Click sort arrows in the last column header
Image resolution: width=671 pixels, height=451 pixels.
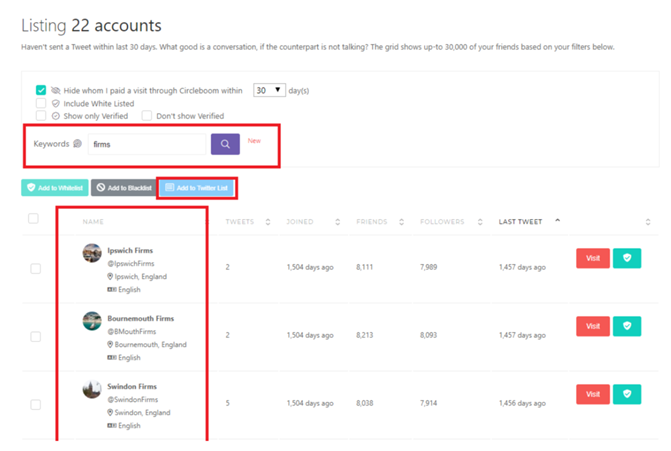(x=648, y=222)
